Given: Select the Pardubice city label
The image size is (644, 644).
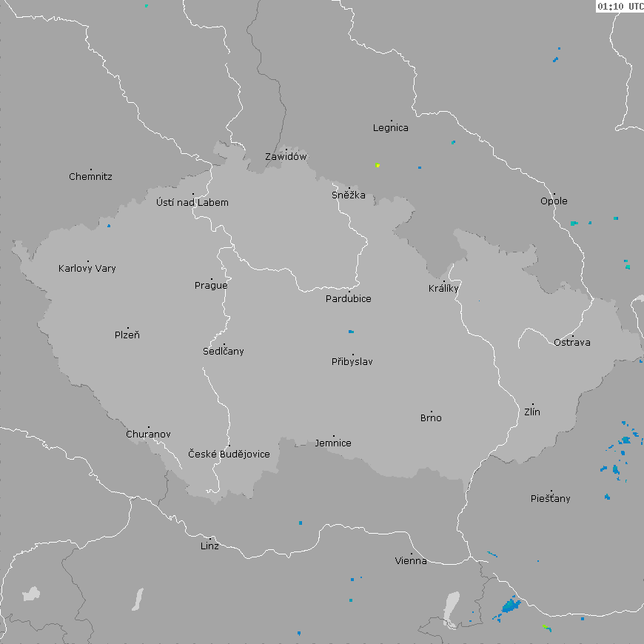Looking at the screenshot, I should pyautogui.click(x=349, y=299).
